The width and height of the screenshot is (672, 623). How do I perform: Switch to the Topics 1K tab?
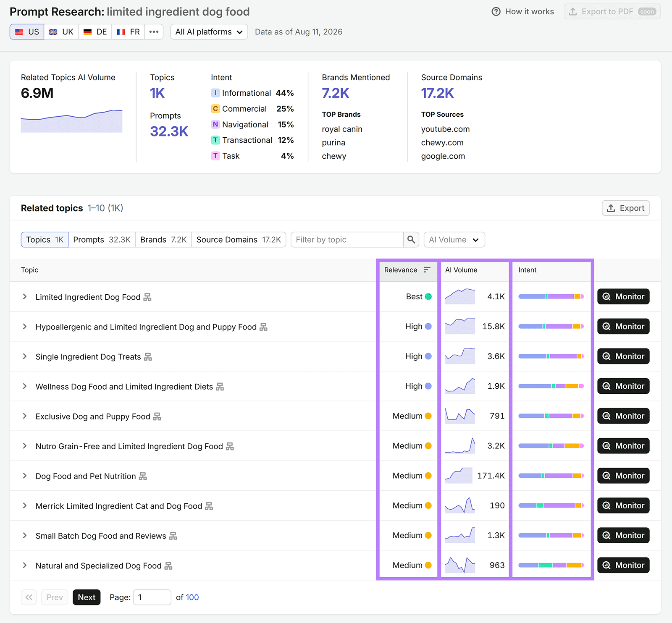[45, 240]
